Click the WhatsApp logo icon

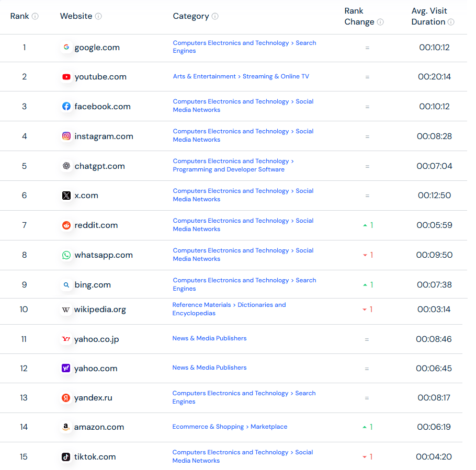(x=66, y=255)
